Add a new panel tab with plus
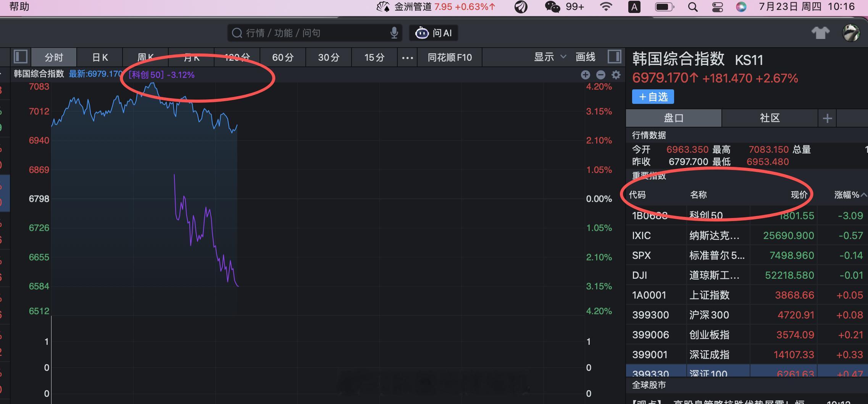The image size is (868, 404). tap(827, 118)
